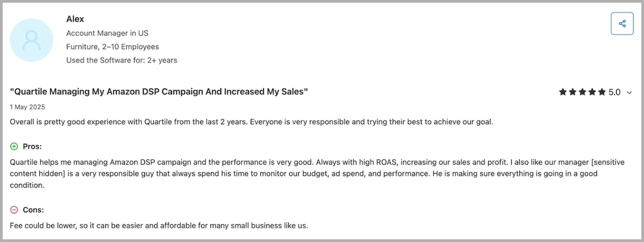The height and width of the screenshot is (242, 644).
Task: Click Alex's profile avatar icon
Action: (31, 40)
